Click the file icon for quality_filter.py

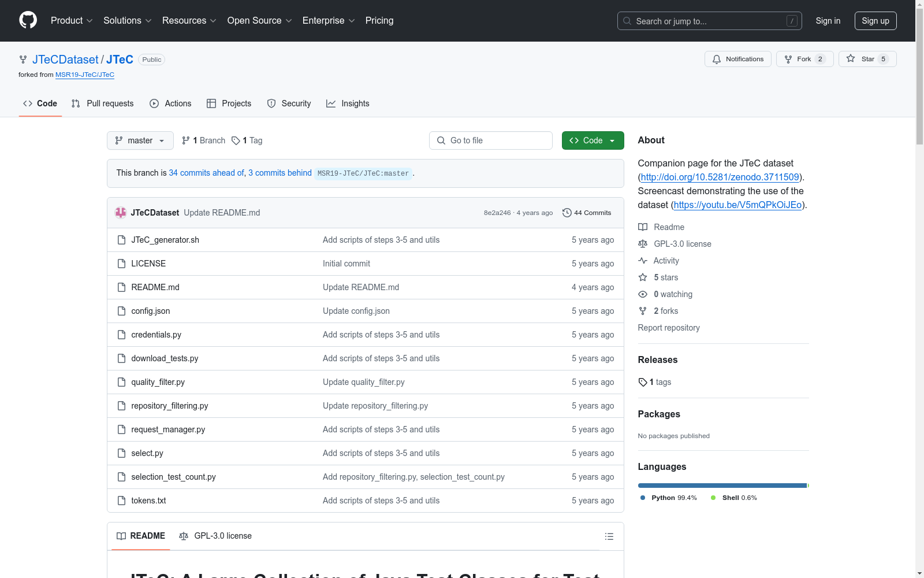121,382
